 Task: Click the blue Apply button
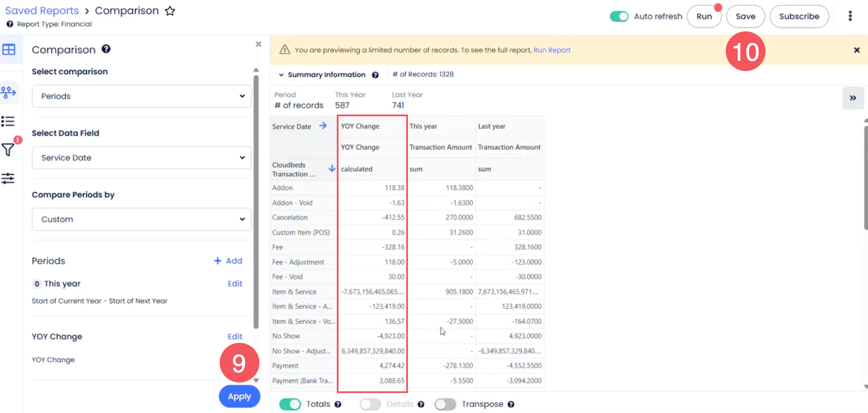click(239, 397)
